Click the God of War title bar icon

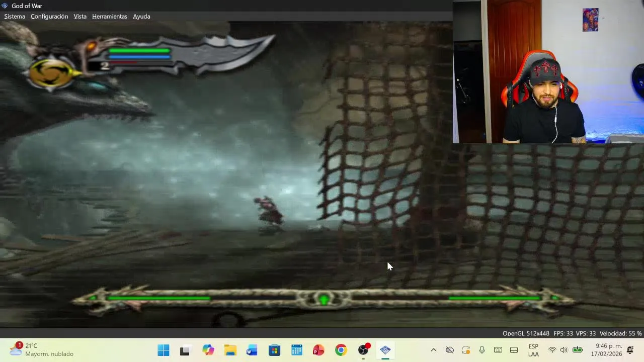coord(5,6)
